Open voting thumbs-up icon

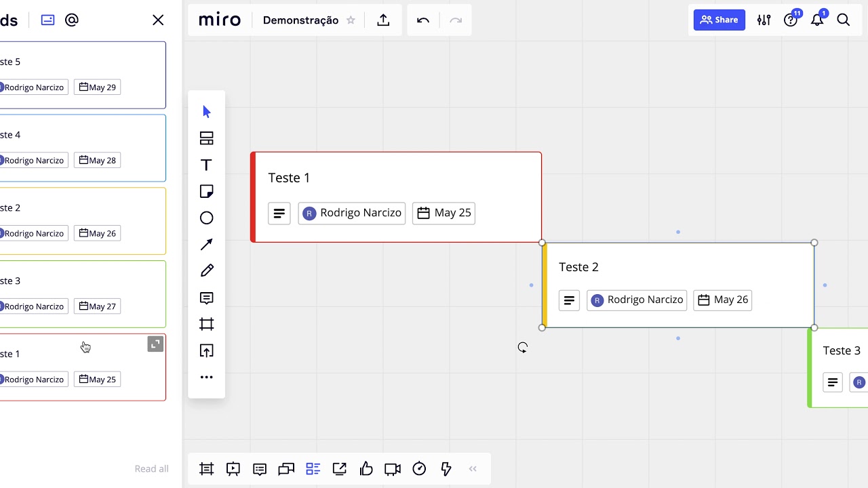point(366,468)
